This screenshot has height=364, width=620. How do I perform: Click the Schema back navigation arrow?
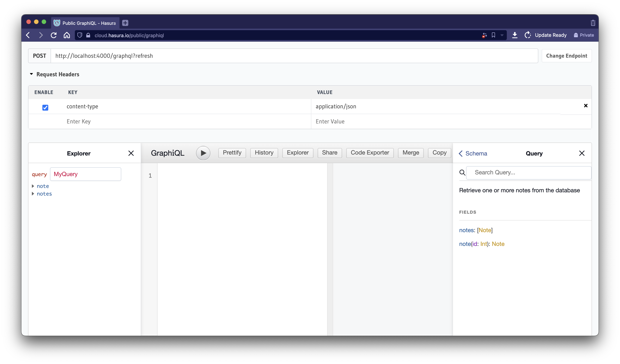tap(460, 153)
